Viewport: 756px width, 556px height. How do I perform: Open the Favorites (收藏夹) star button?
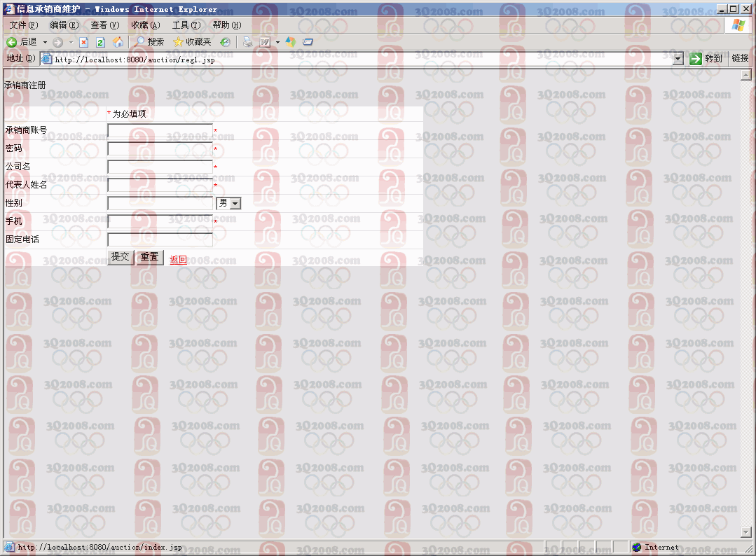click(192, 43)
